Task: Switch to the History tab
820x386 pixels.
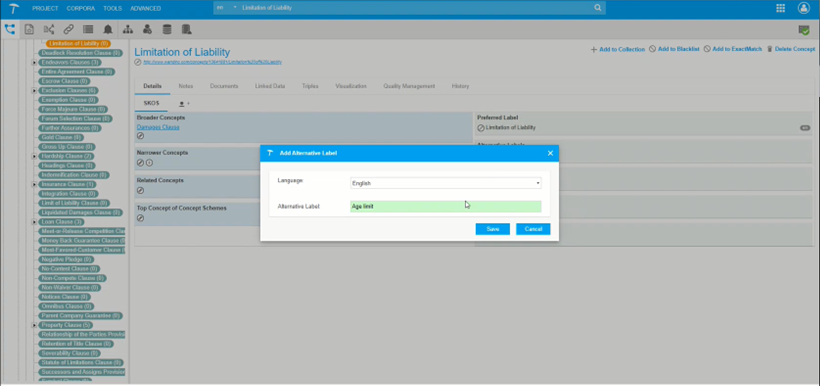Action: 460,86
